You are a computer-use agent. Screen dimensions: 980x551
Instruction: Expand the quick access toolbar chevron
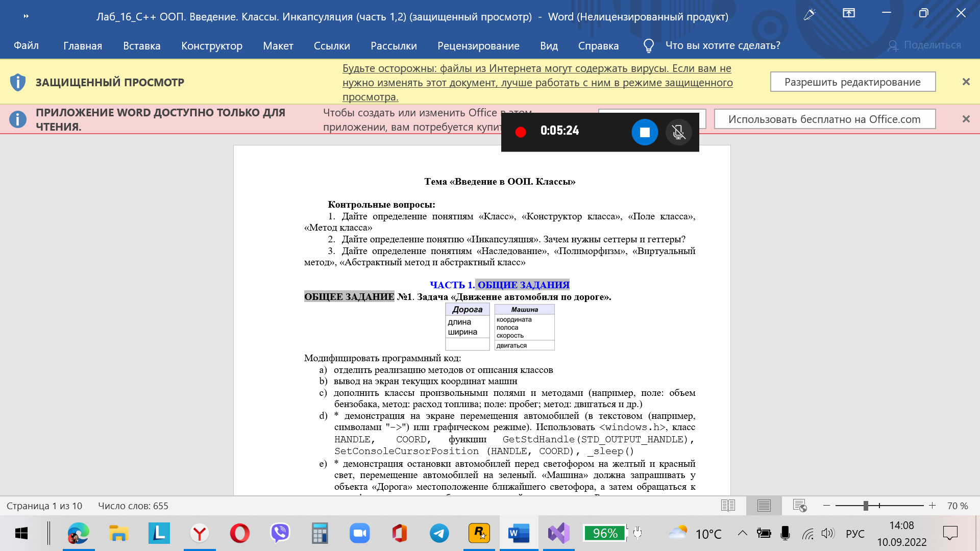[x=26, y=16]
